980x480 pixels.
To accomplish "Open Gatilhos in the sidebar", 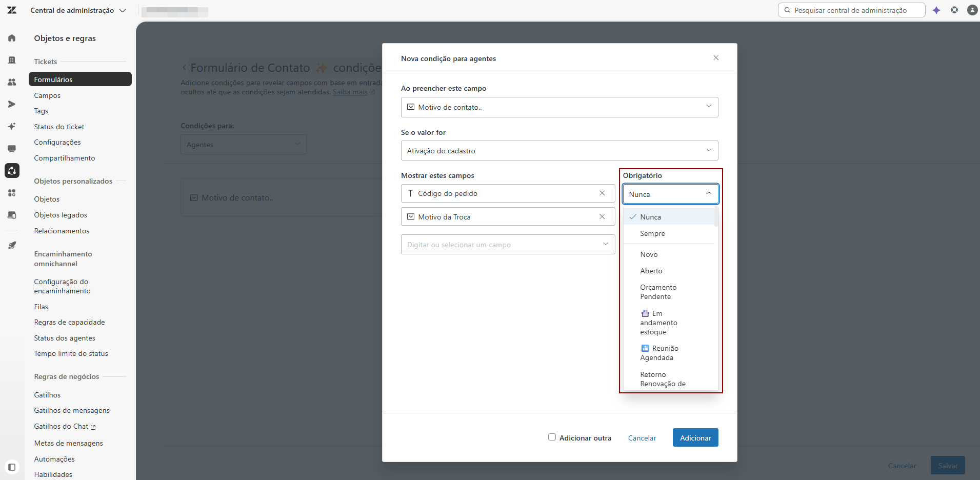I will (47, 395).
